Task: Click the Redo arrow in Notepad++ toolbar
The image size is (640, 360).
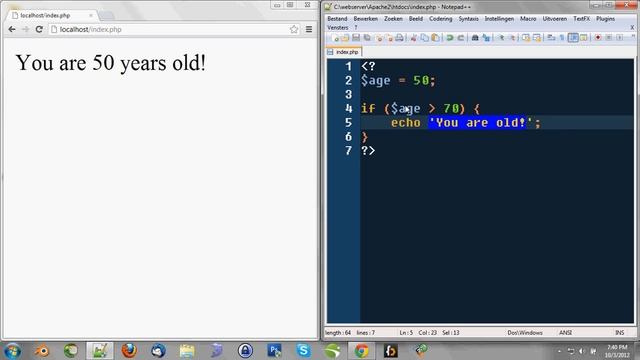Action: [460, 38]
